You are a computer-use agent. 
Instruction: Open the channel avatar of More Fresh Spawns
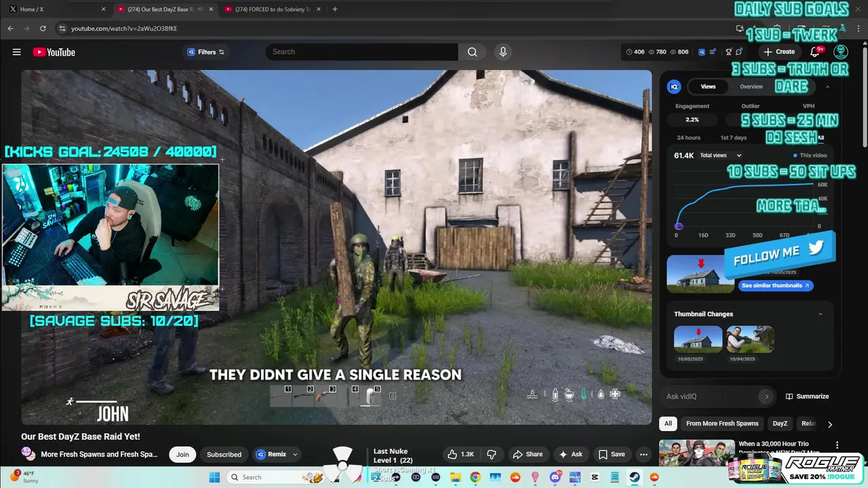(x=28, y=454)
